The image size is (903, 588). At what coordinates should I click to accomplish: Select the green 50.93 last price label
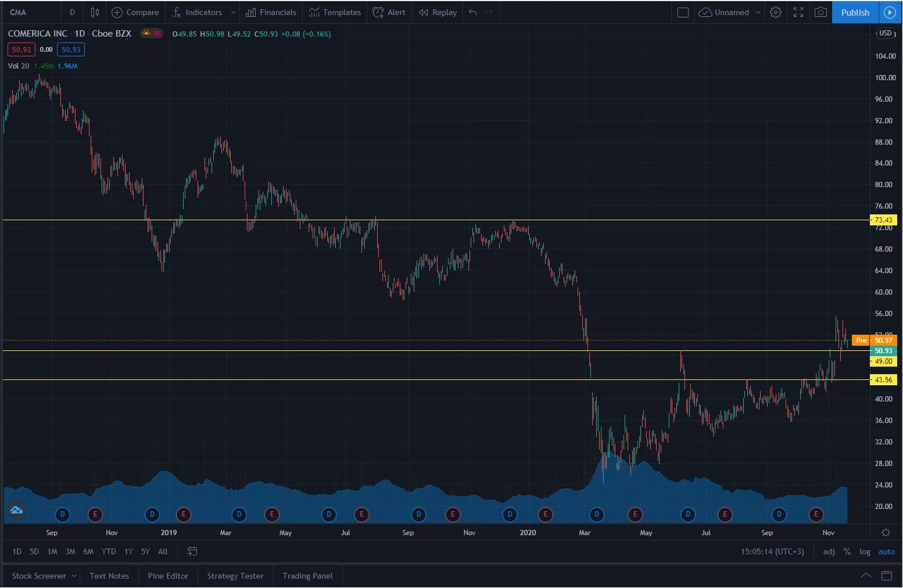point(883,351)
